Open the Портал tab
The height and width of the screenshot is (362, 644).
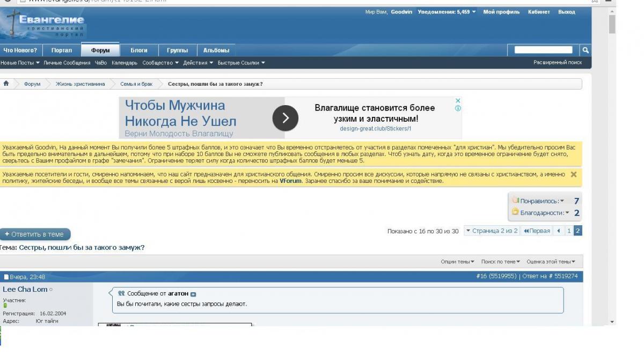(x=62, y=50)
